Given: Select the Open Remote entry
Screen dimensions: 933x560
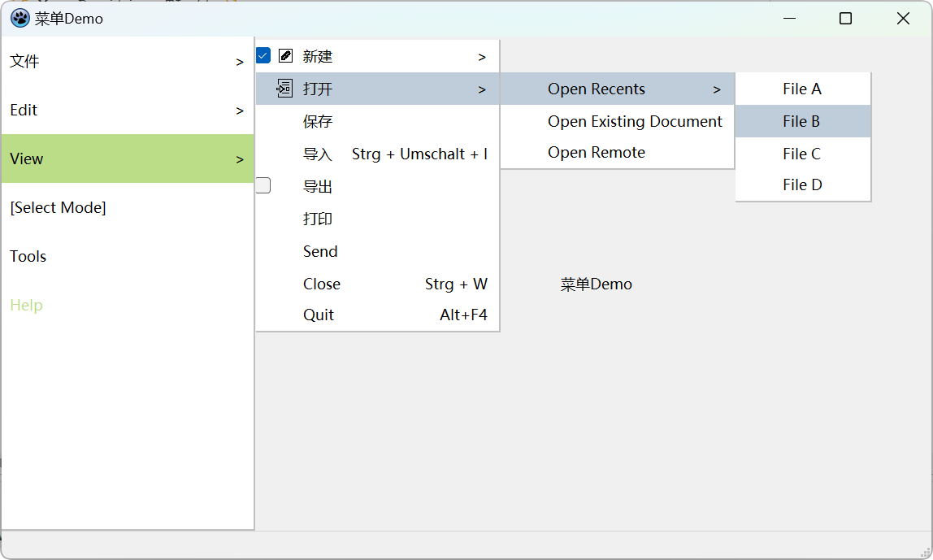Looking at the screenshot, I should click(597, 152).
